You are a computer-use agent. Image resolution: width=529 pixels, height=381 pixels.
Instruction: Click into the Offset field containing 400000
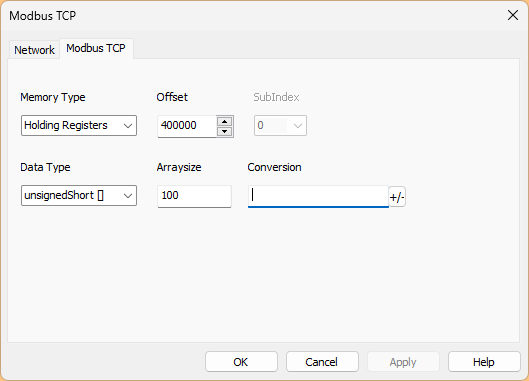[187, 126]
